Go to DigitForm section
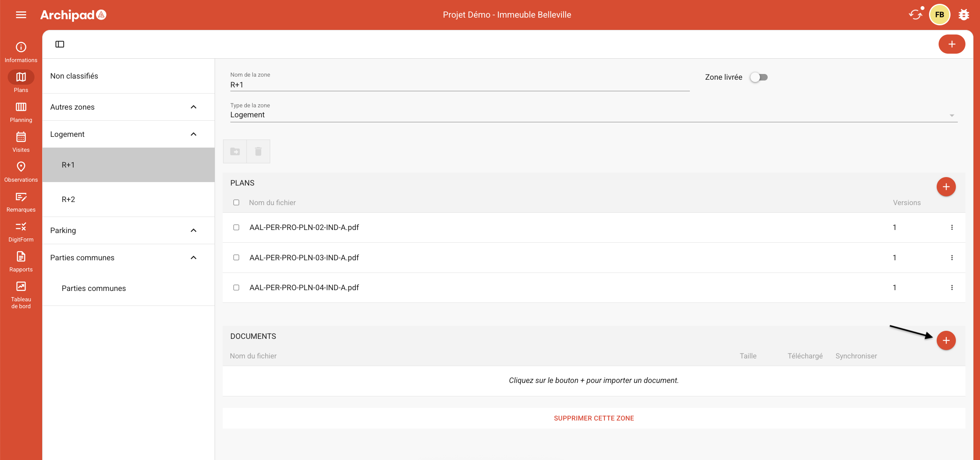Image resolution: width=980 pixels, height=460 pixels. pos(21,231)
